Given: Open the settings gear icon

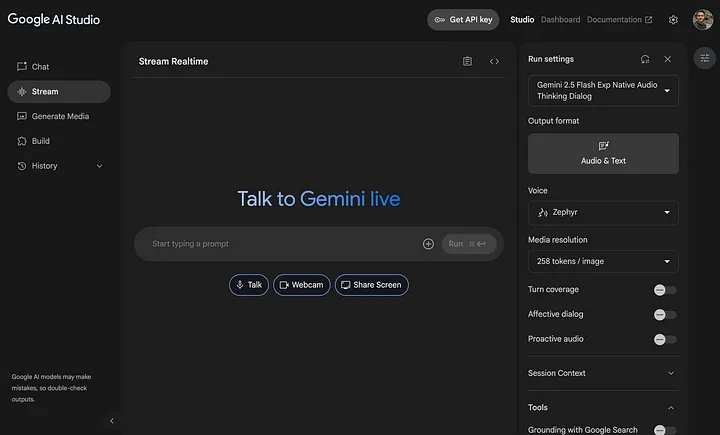Looking at the screenshot, I should pos(673,20).
